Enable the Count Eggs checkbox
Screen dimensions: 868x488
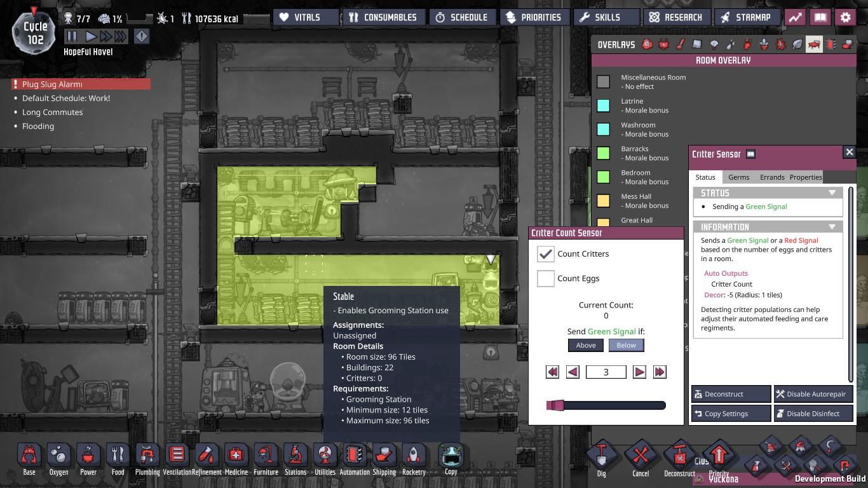coord(545,278)
